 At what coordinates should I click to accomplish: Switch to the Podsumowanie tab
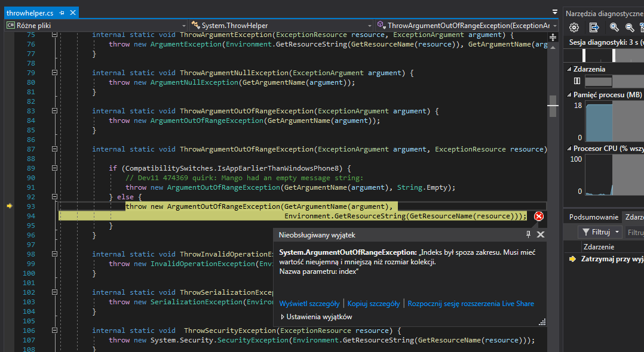[x=593, y=217]
